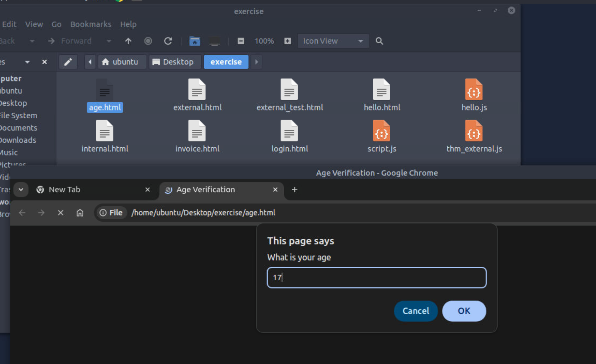Stop loading icon in file manager toolbar

(148, 41)
